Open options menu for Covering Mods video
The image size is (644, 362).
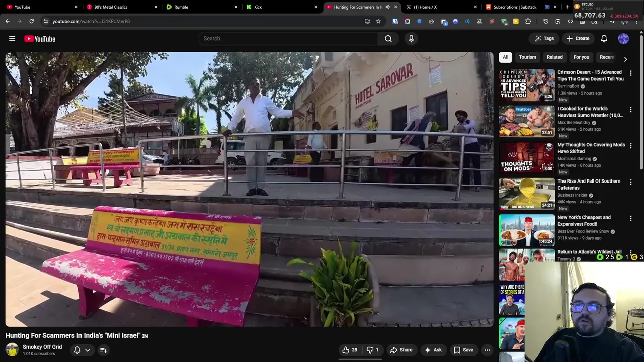coord(630,146)
